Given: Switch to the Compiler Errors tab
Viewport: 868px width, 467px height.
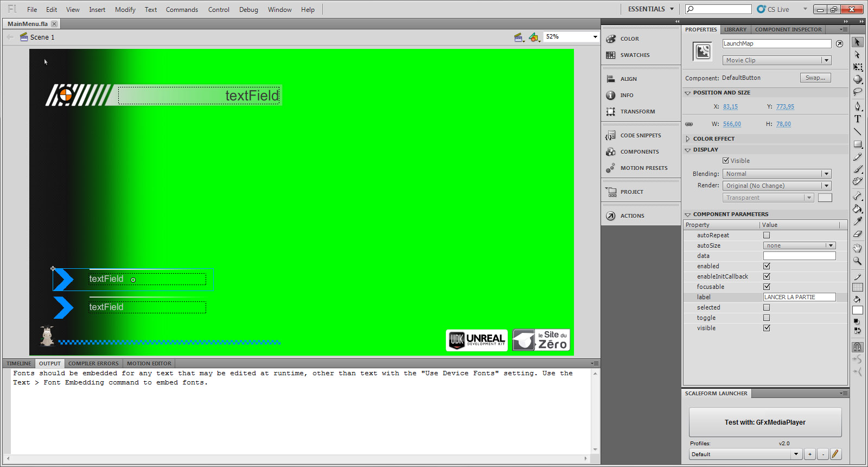Looking at the screenshot, I should pyautogui.click(x=93, y=364).
